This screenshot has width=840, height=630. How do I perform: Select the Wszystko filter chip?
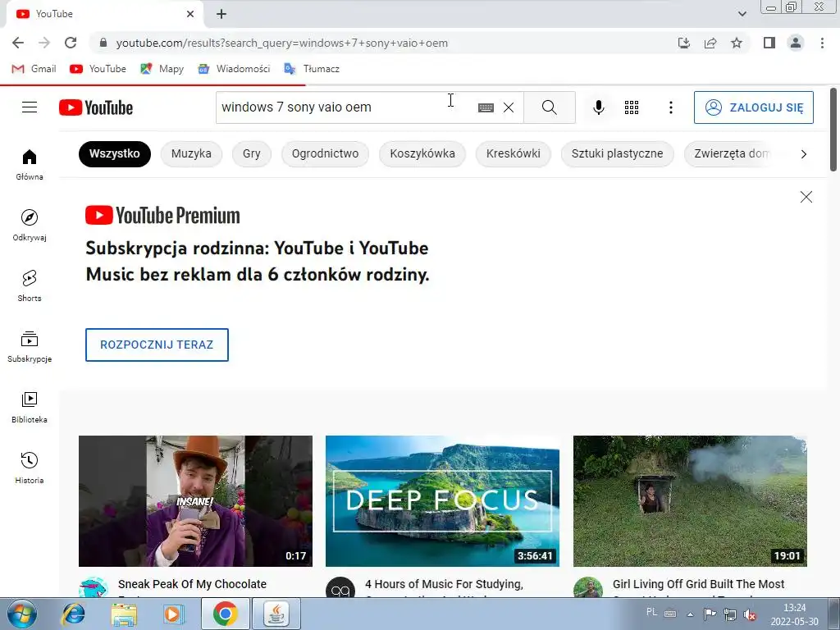(x=115, y=153)
